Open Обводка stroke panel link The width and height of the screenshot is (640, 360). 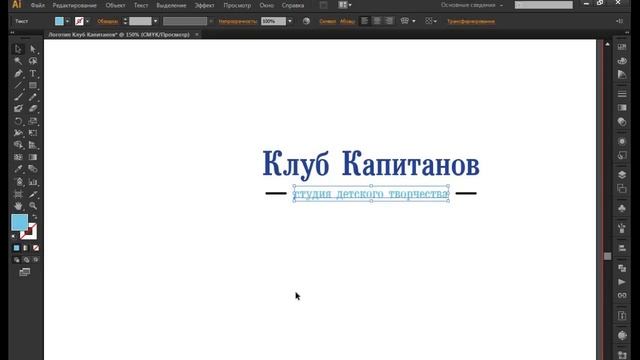tap(107, 21)
